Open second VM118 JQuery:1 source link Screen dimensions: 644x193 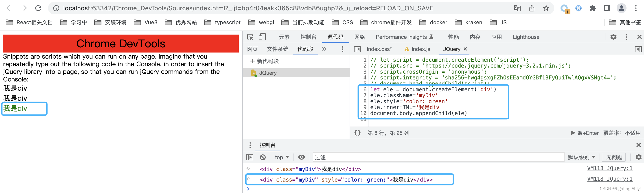[610, 179]
